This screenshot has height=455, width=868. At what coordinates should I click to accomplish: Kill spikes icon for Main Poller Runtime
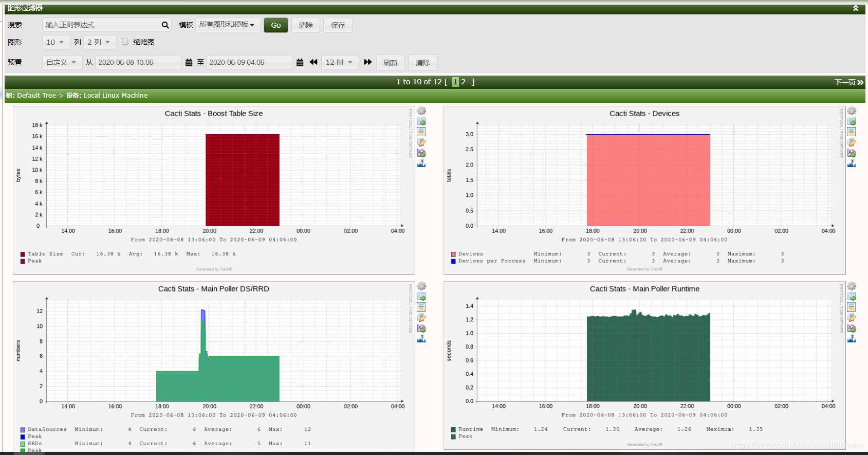[x=852, y=339]
